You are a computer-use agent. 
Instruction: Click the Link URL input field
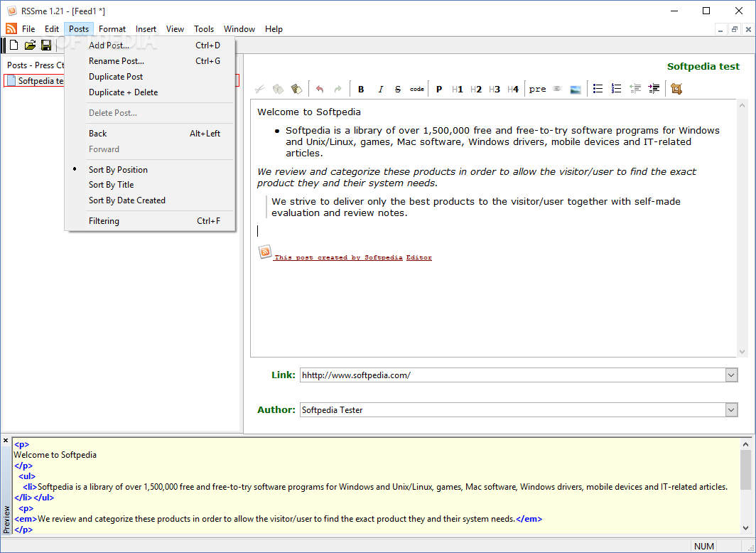[x=512, y=375]
